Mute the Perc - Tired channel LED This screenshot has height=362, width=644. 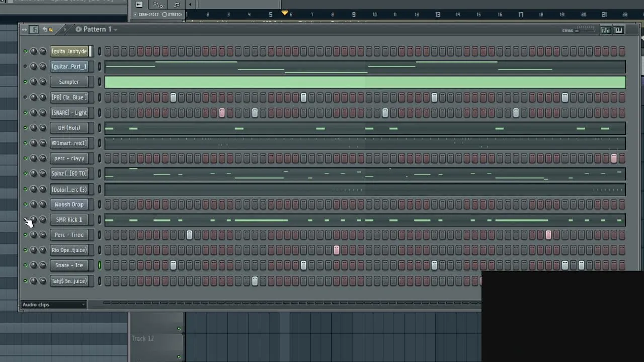[25, 235]
